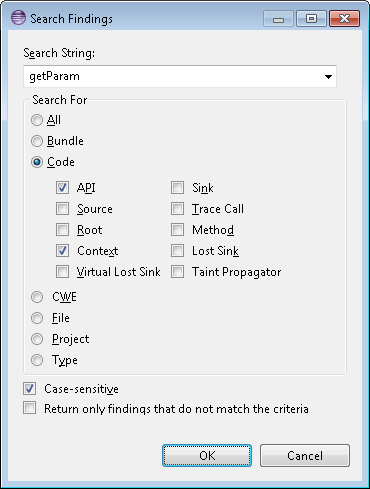Dismiss the dialog with Cancel
Image resolution: width=370 pixels, height=489 pixels.
pos(305,455)
